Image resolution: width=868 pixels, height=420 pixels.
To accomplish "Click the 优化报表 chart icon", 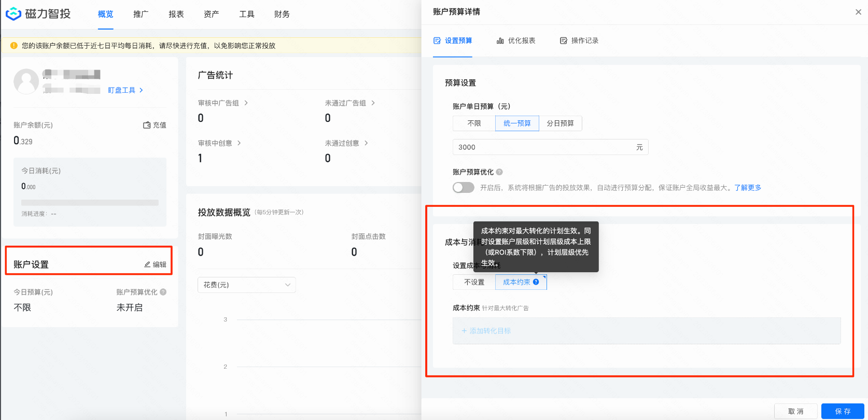I will (x=500, y=40).
